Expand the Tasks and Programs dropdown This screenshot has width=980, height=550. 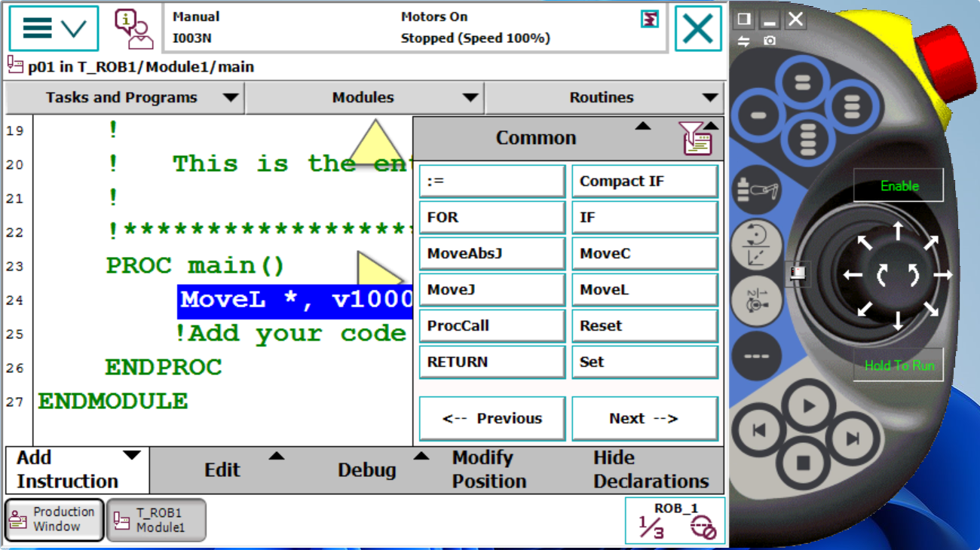(x=124, y=98)
